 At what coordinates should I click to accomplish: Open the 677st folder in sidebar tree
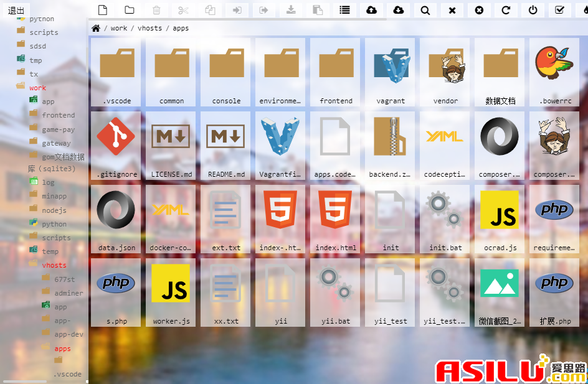click(65, 279)
